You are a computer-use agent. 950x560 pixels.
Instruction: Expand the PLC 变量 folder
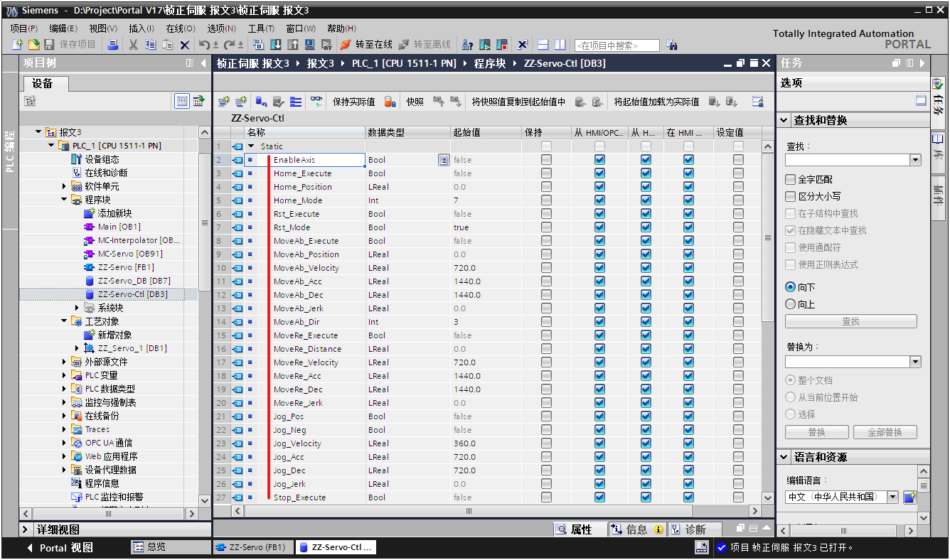point(64,375)
